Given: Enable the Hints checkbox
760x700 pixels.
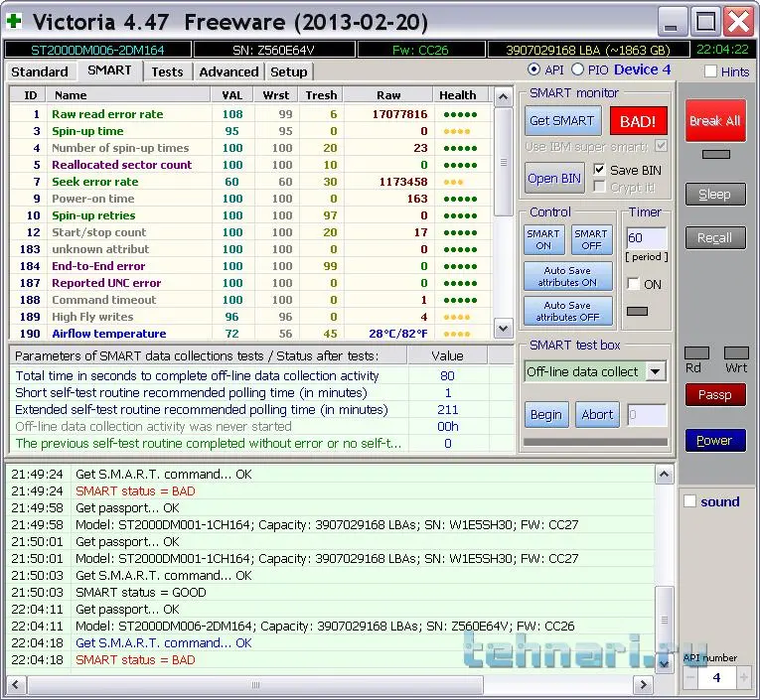Looking at the screenshot, I should 710,71.
